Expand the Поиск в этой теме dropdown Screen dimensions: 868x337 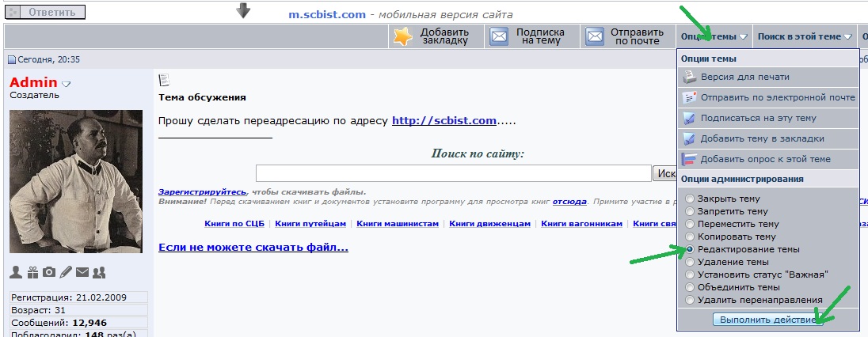[804, 36]
